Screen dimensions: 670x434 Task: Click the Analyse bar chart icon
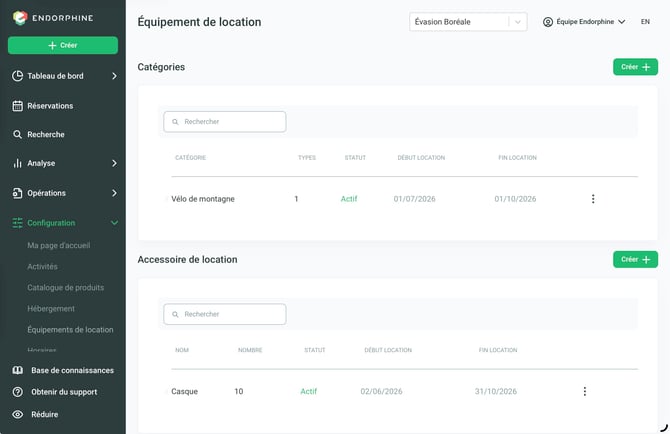pos(17,163)
